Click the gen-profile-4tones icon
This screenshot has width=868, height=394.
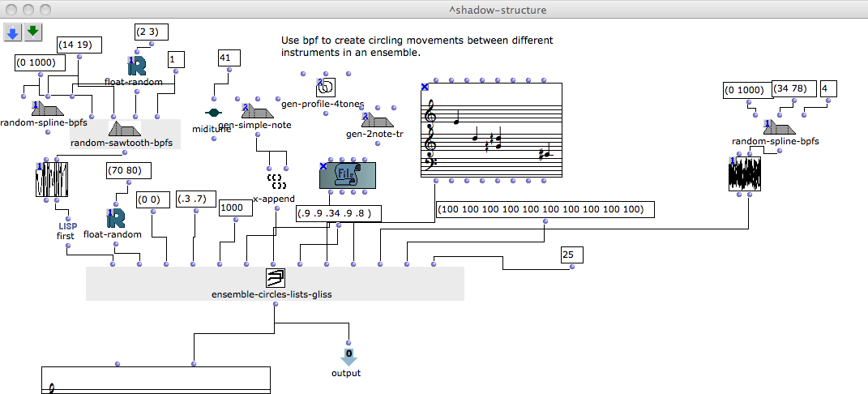pyautogui.click(x=327, y=88)
